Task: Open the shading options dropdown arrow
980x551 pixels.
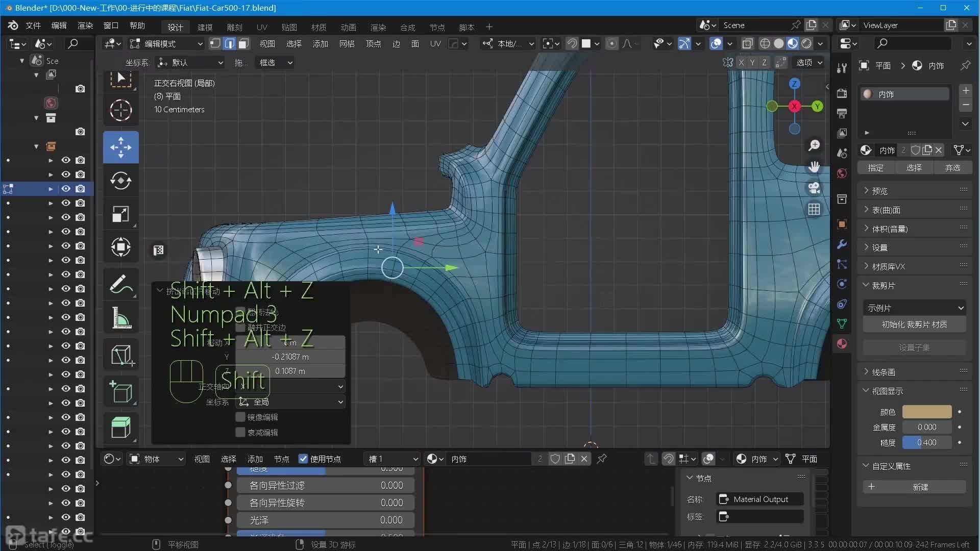Action: (x=820, y=43)
